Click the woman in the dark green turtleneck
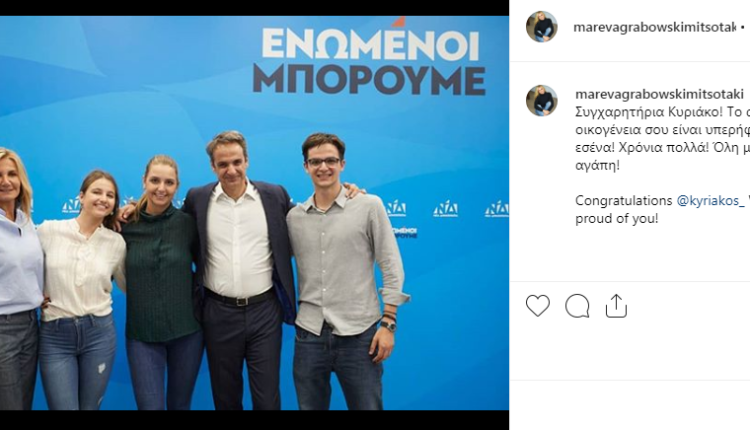Viewport: 750px width, 430px height. [160, 282]
